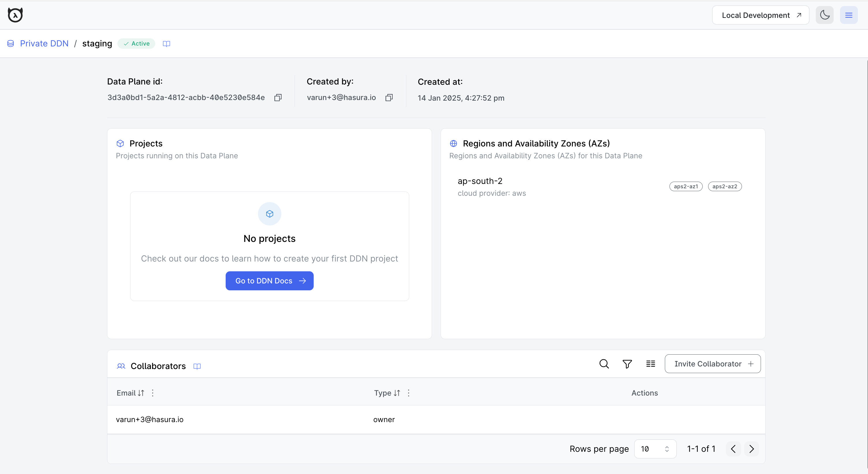Viewport: 868px width, 474px height.
Task: Expand rows per page selector
Action: coord(655,449)
